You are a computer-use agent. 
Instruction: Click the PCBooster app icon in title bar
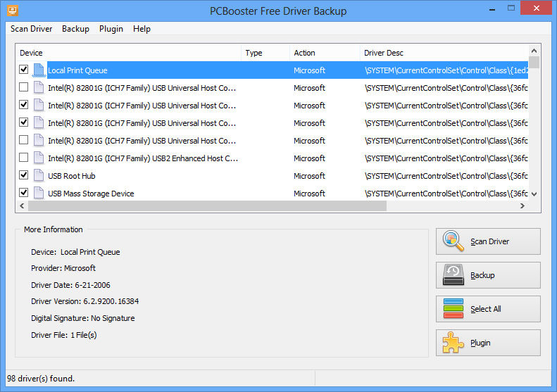13,11
